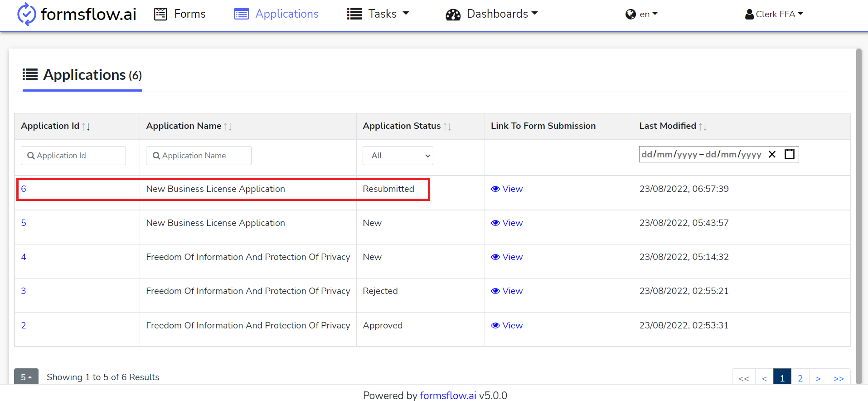Jump to last page with >> button
Viewport: 868px width, 401px height.
(x=839, y=378)
